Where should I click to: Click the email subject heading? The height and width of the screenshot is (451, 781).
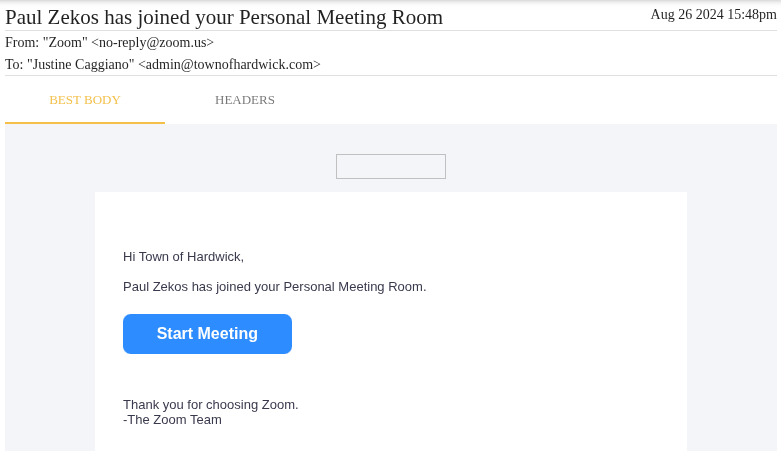click(224, 17)
